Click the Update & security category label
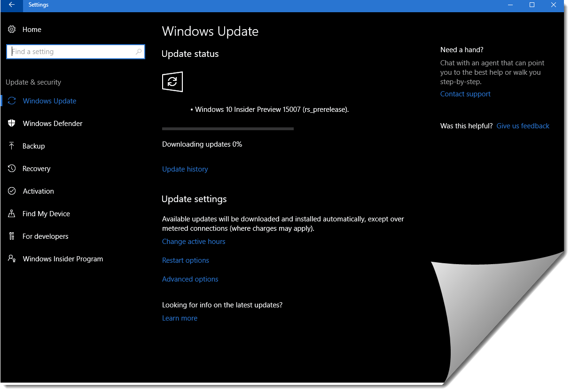Screen dimensions: 571x392 coord(33,82)
